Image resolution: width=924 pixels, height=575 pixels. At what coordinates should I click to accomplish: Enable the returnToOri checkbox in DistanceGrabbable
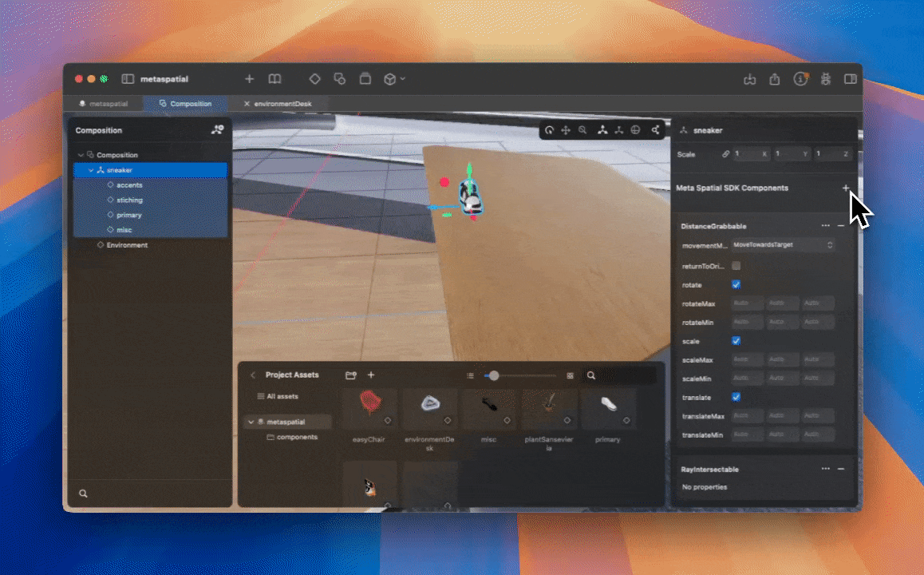(735, 265)
